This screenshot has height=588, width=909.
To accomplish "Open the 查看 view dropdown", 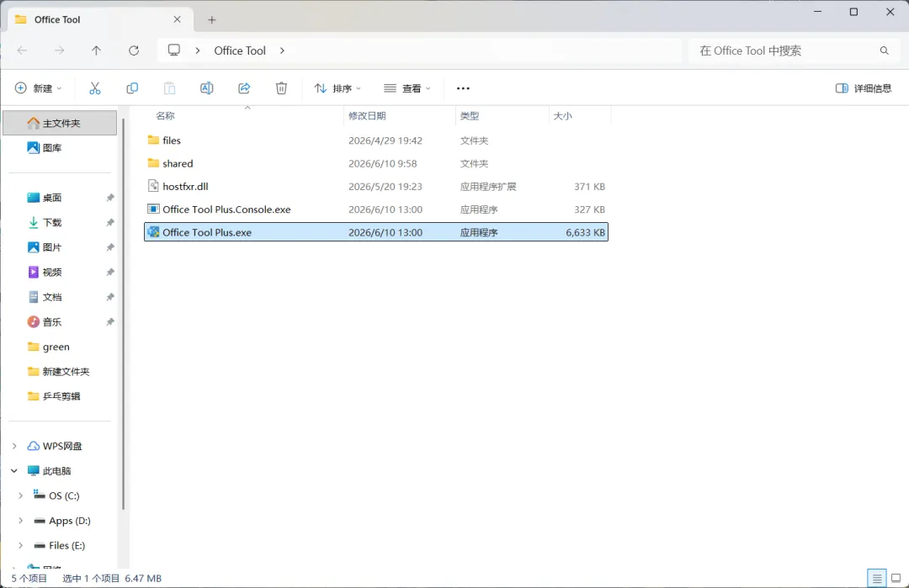I will pyautogui.click(x=407, y=88).
